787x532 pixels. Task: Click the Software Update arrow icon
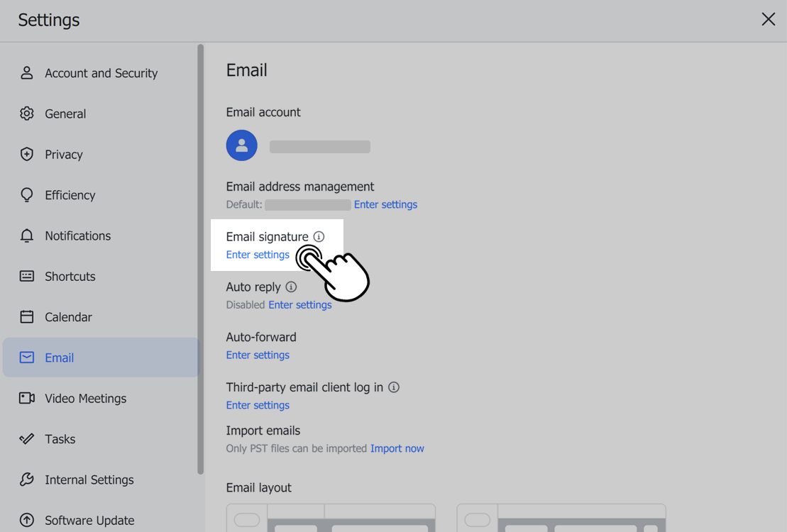coord(26,520)
